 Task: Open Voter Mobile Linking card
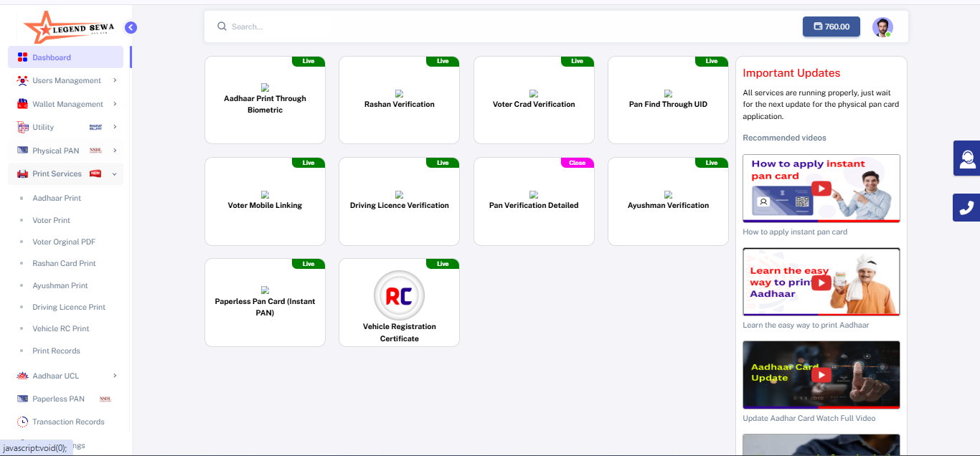click(265, 201)
